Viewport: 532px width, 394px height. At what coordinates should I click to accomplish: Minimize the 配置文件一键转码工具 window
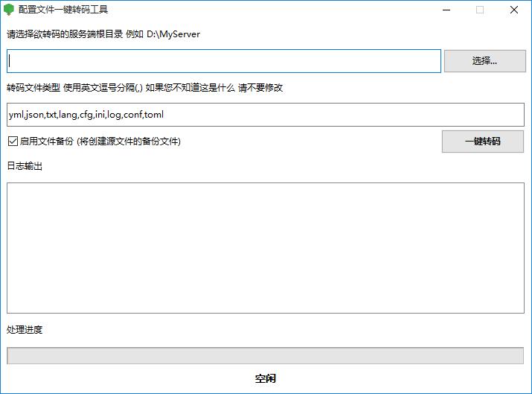(446, 10)
